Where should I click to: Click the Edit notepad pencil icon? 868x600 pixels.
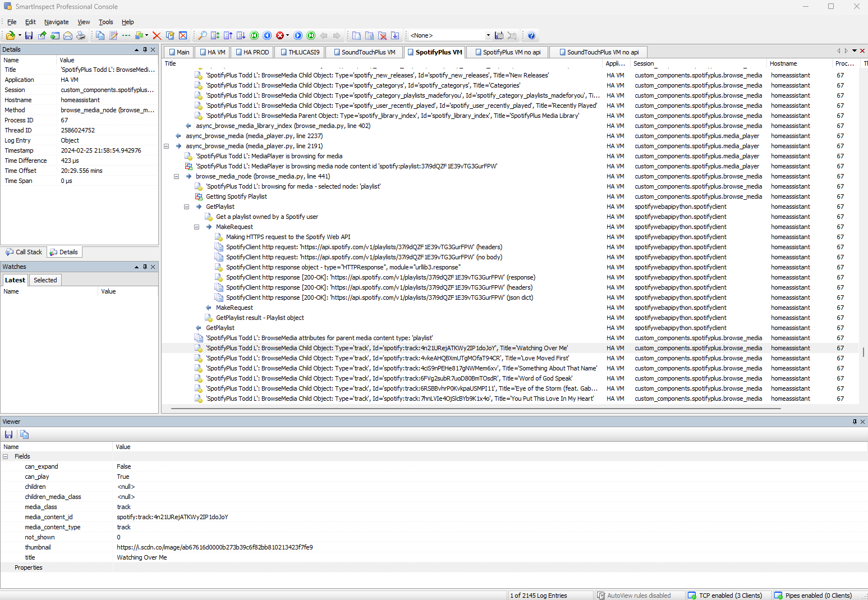[x=113, y=35]
